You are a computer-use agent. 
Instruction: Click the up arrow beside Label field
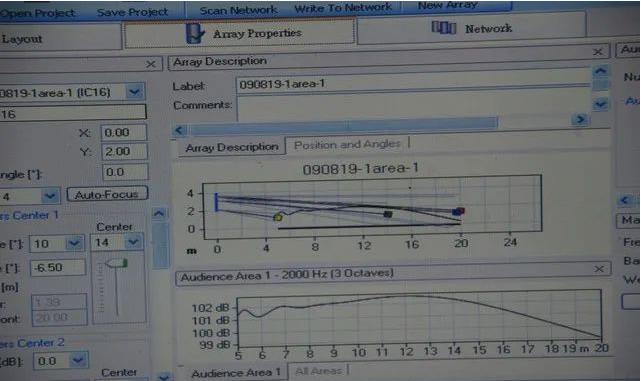(x=600, y=72)
